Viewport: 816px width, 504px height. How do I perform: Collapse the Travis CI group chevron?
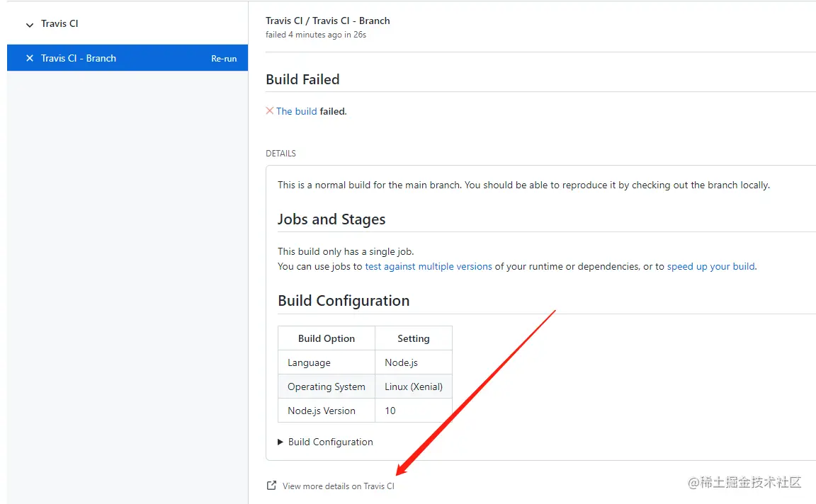(x=29, y=25)
